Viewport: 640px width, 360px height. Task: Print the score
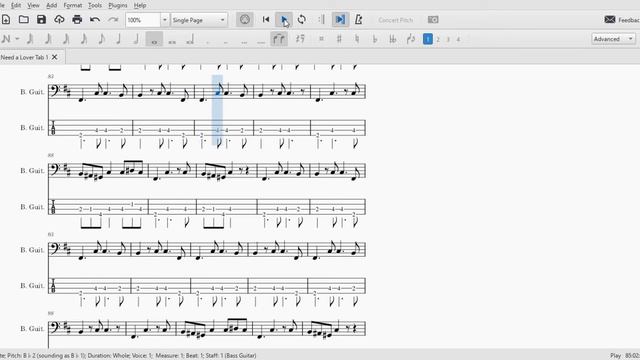click(77, 20)
